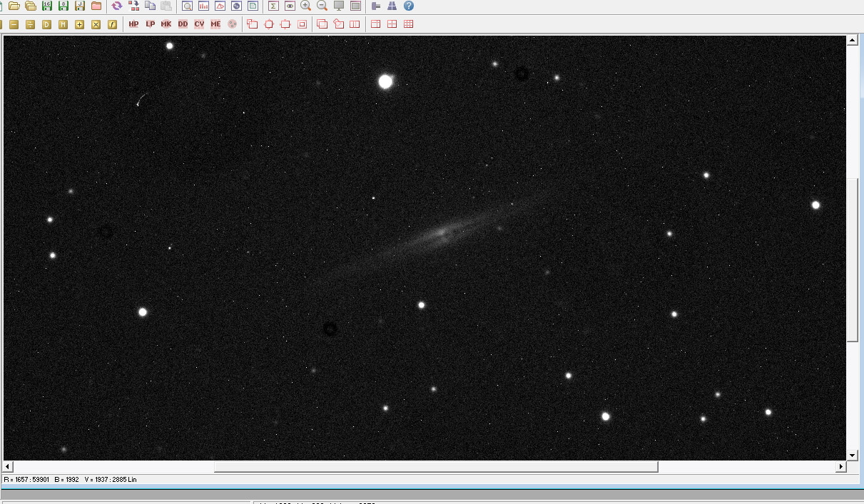
Task: Click the grey monitor display icon
Action: pyautogui.click(x=339, y=6)
